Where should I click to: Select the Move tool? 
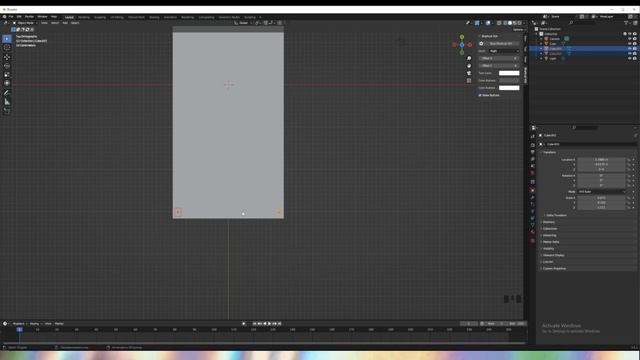(x=7, y=57)
